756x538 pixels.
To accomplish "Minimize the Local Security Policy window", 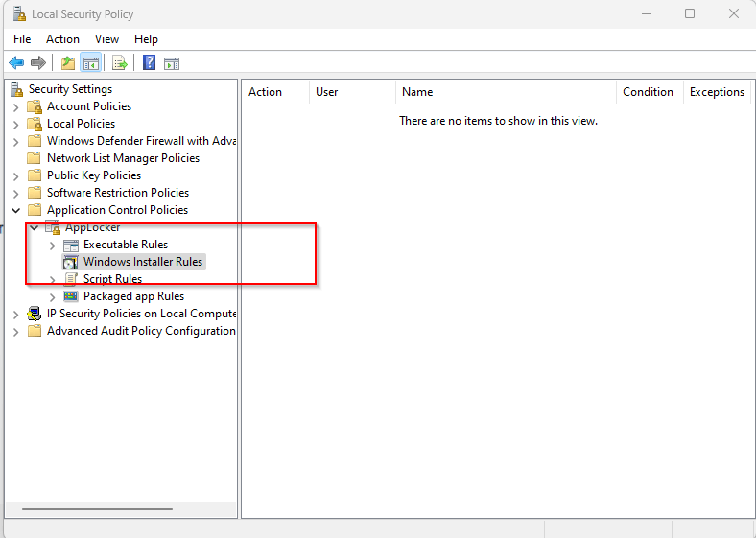I will [x=647, y=13].
